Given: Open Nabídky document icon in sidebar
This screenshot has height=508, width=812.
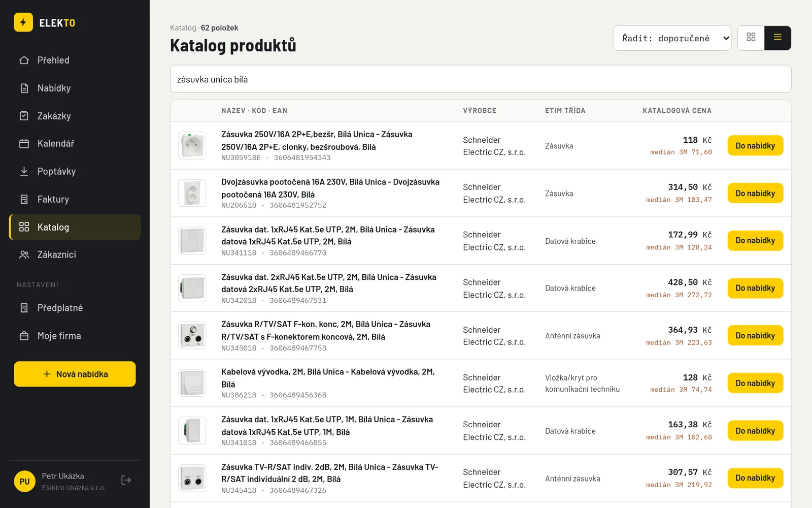Looking at the screenshot, I should tap(24, 88).
